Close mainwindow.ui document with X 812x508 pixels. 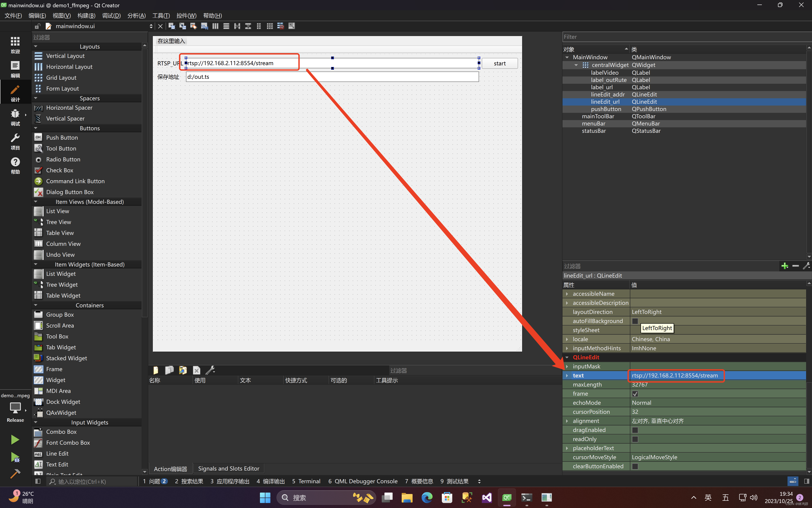coord(160,26)
